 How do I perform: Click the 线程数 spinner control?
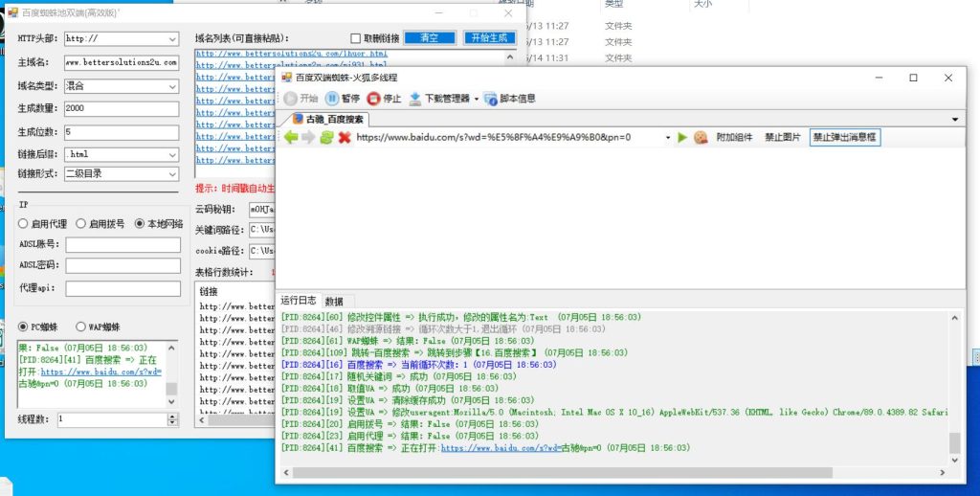pos(173,419)
